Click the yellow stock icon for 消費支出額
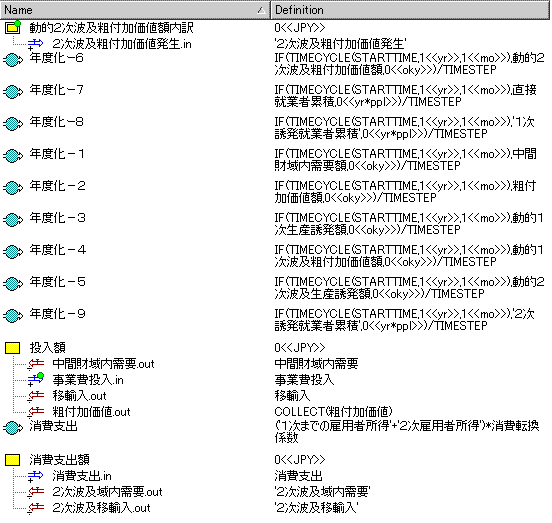The height and width of the screenshot is (523, 552). [13, 460]
